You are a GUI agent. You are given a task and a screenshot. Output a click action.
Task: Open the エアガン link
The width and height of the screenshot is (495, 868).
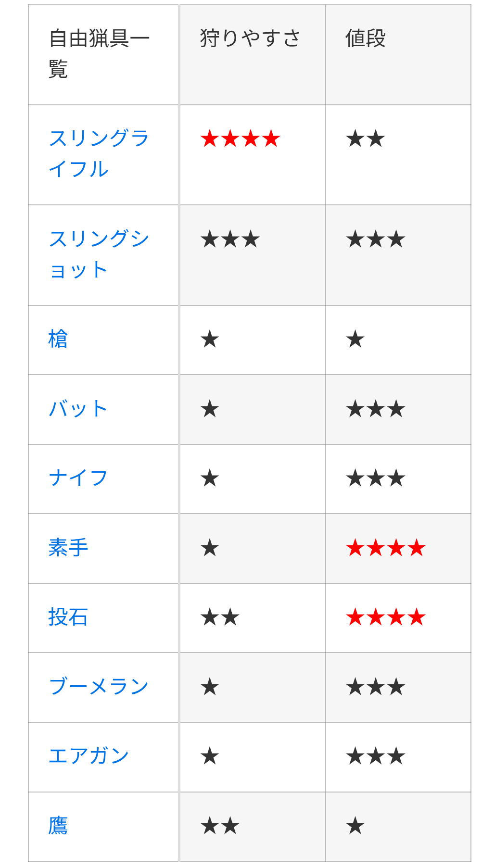(x=89, y=756)
